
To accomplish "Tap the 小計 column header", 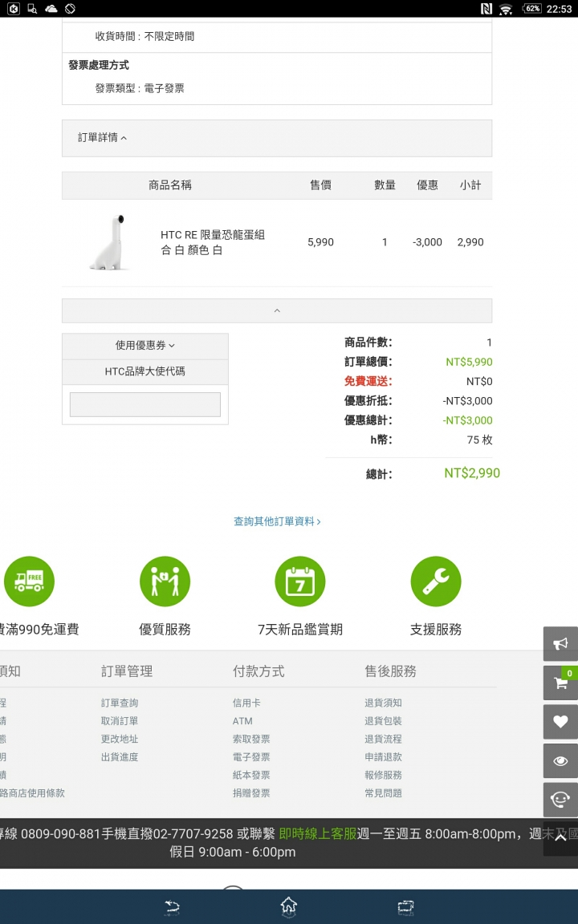I will [470, 185].
